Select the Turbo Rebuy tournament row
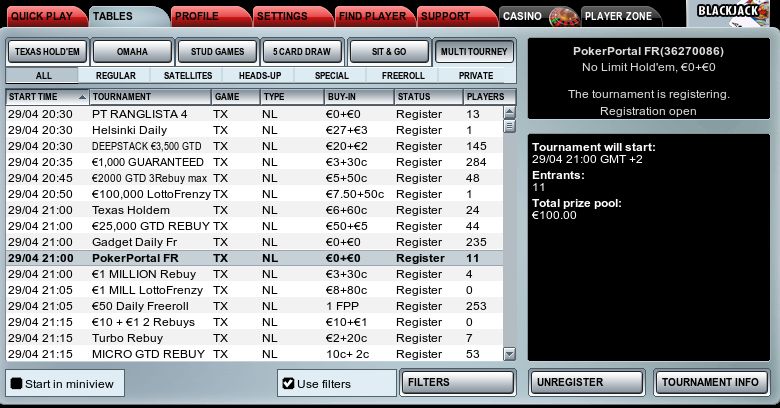The height and width of the screenshot is (408, 780). [254, 338]
